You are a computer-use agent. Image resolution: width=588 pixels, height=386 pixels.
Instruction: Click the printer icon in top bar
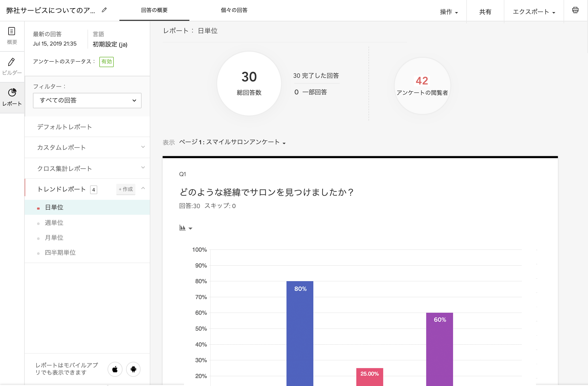[x=575, y=10]
